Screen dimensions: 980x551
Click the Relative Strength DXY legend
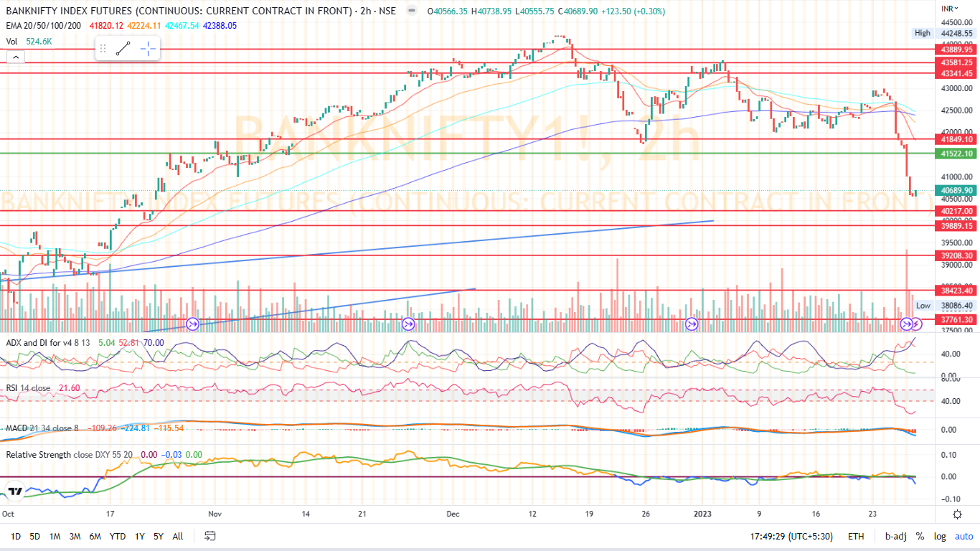pos(70,455)
